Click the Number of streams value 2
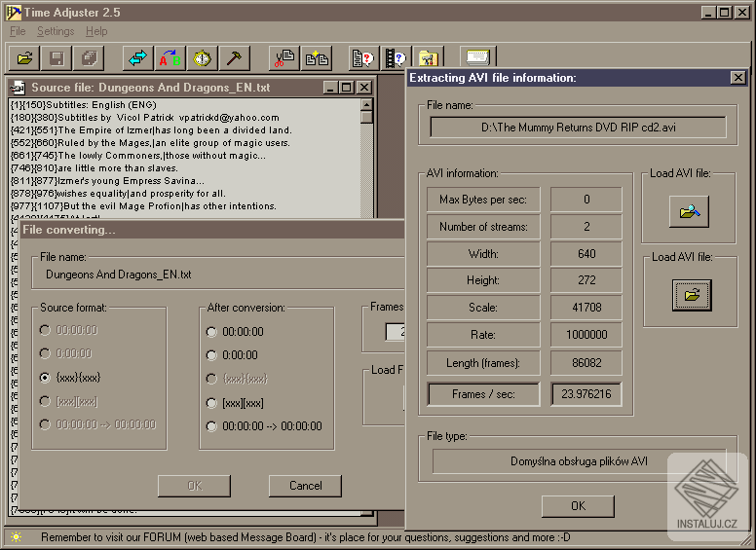Screen dimensions: 756x550 tap(586, 227)
